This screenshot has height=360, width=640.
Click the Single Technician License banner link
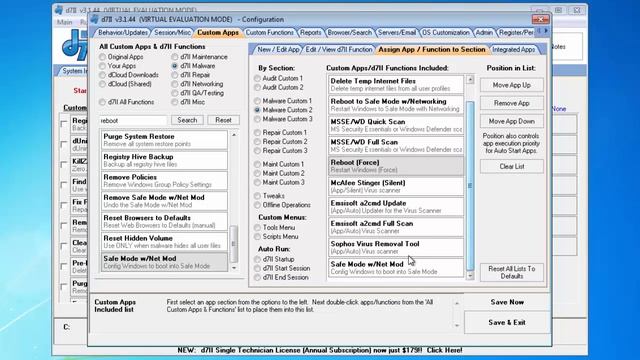point(320,350)
